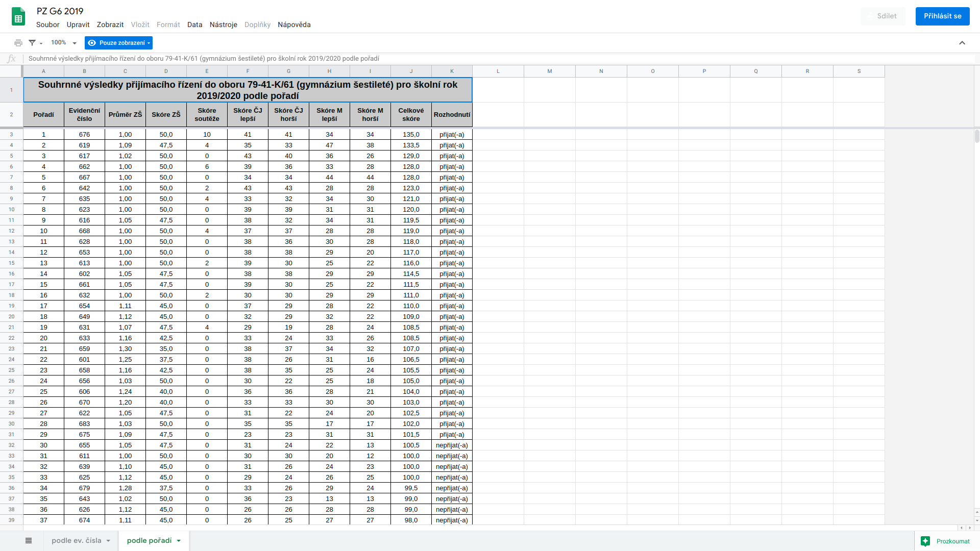Screen dimensions: 980x551
Task: Select the Celkové skóre header cell
Action: (x=411, y=114)
